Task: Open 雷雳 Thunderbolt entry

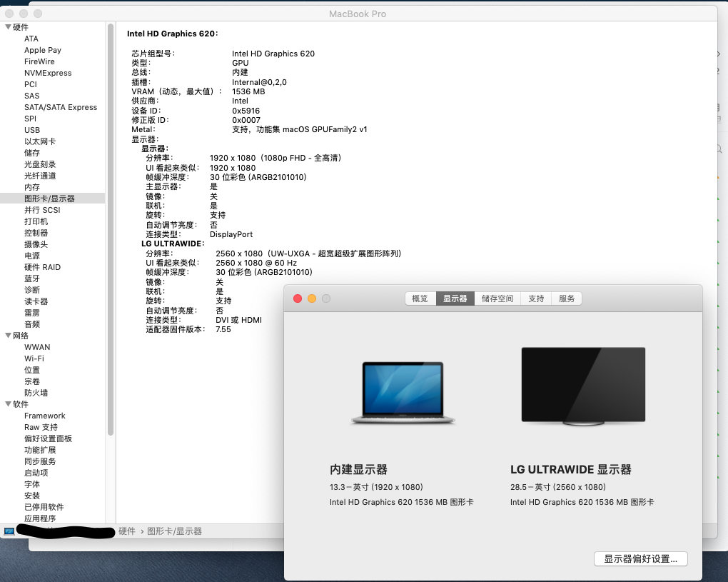Action: 32,313
